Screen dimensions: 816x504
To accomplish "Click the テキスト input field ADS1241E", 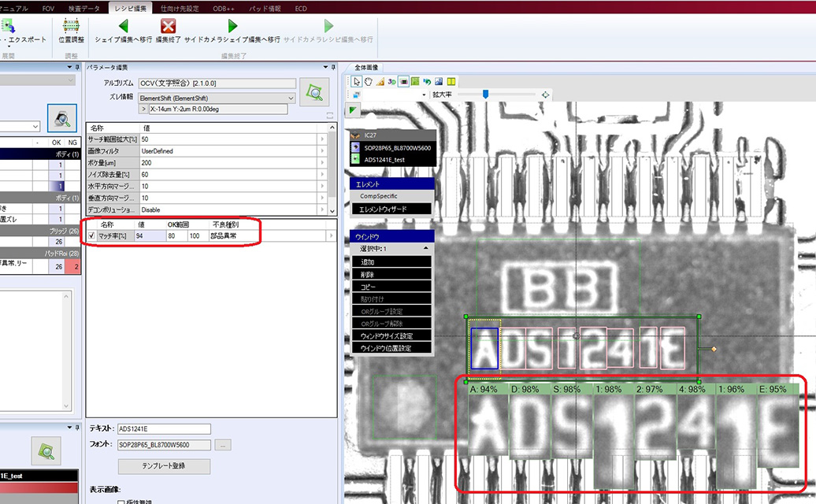I will [164, 429].
